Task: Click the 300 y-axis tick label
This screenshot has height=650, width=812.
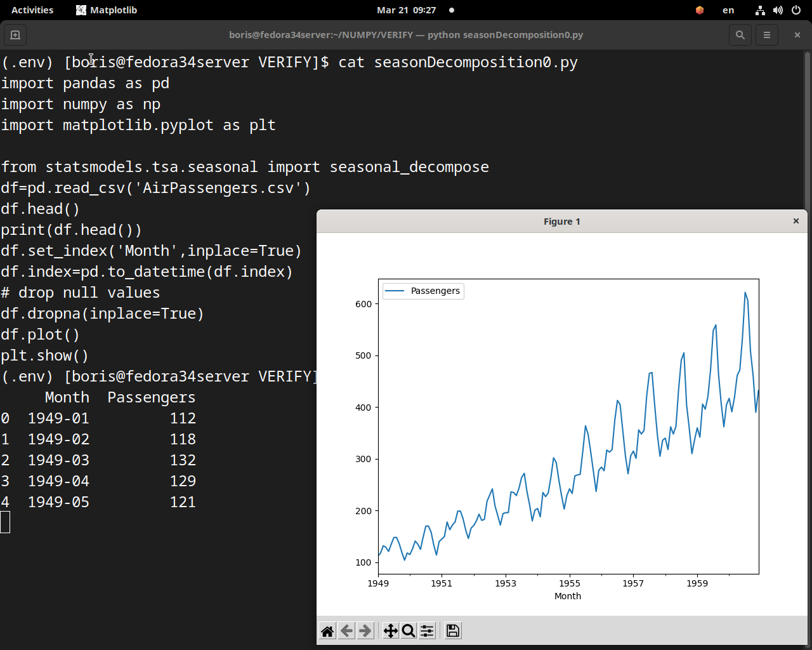Action: (363, 459)
